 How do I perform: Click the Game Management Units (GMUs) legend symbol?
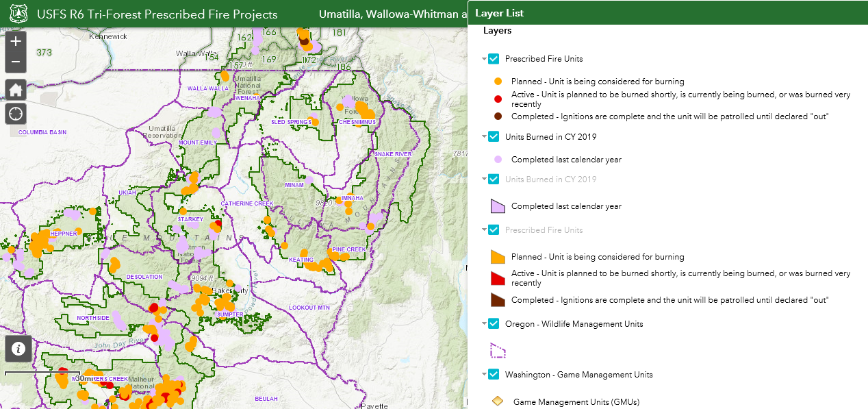[x=498, y=400]
